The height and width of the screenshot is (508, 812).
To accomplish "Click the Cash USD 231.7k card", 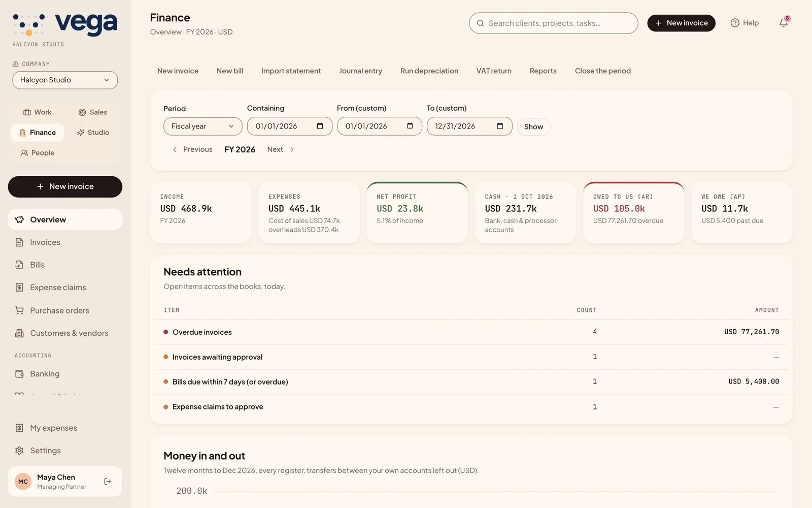I will 525,213.
